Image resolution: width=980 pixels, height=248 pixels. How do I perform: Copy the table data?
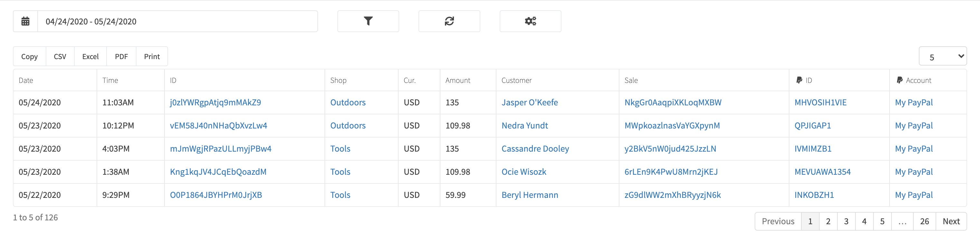tap(29, 56)
